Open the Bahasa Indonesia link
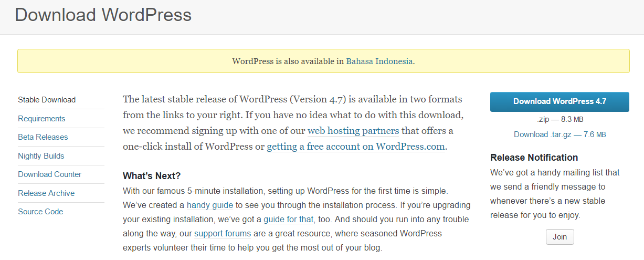 click(379, 61)
